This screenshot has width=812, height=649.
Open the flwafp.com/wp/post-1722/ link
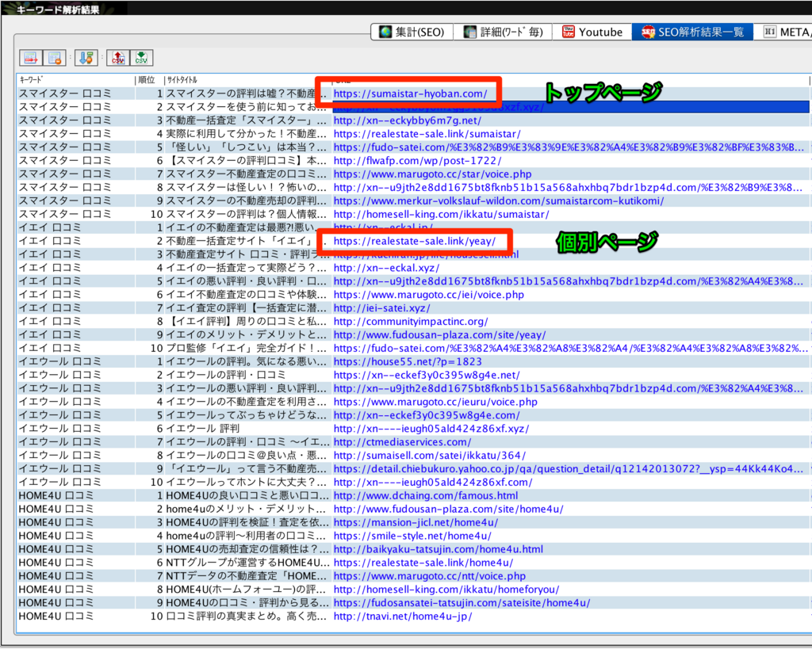[x=417, y=161]
